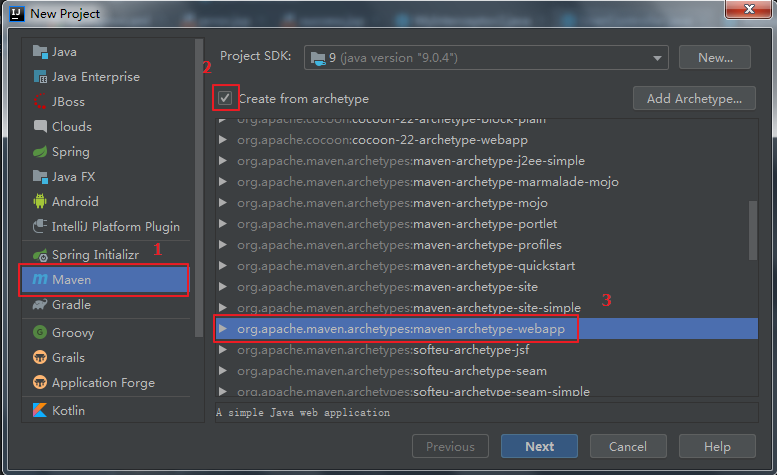Click New... SDK button
Viewport: 777px width, 475px height.
(715, 57)
